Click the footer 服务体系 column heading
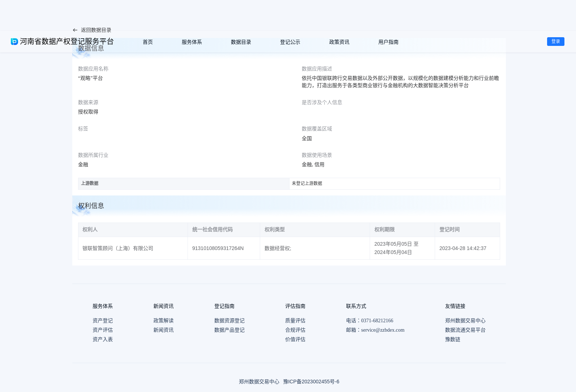The width and height of the screenshot is (576, 392). (x=103, y=306)
